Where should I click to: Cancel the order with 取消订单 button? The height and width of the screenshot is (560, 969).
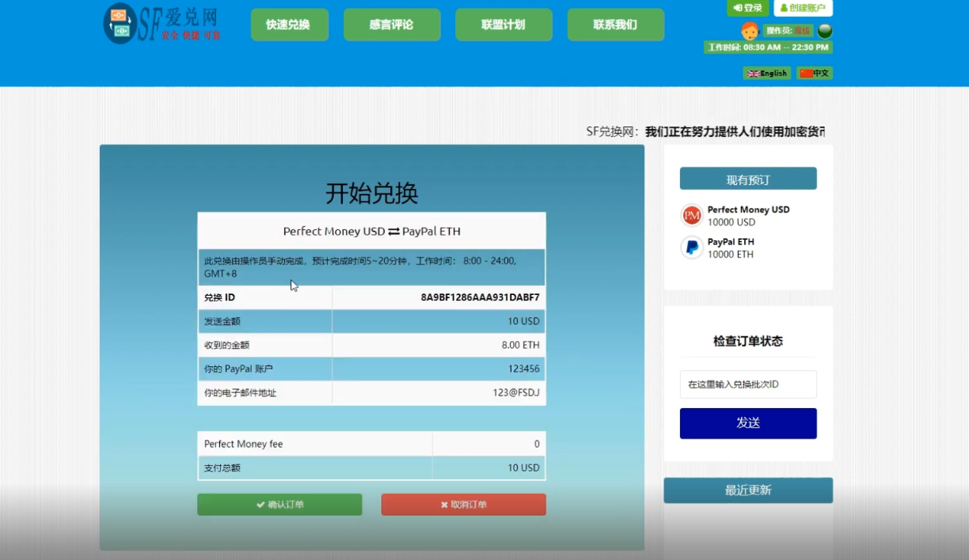(463, 505)
